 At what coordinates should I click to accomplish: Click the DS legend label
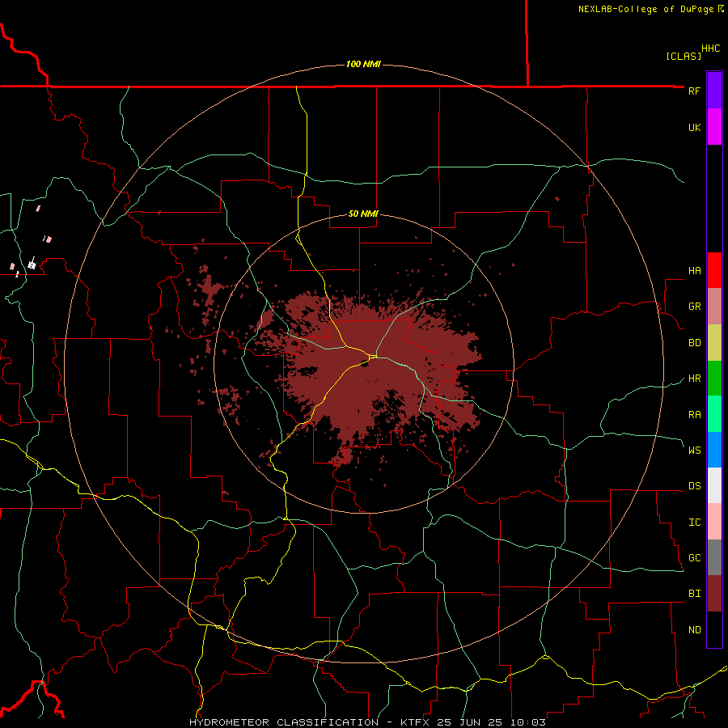pos(694,486)
